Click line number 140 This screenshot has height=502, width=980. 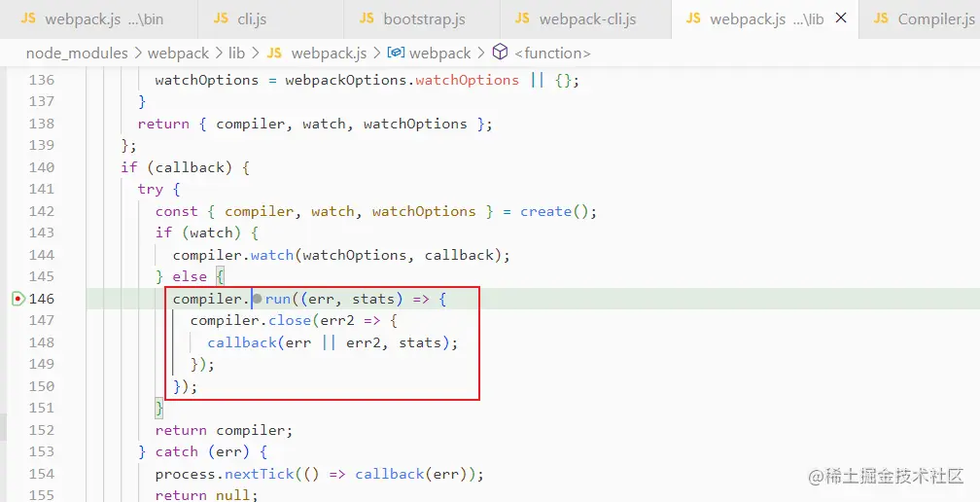tap(42, 167)
